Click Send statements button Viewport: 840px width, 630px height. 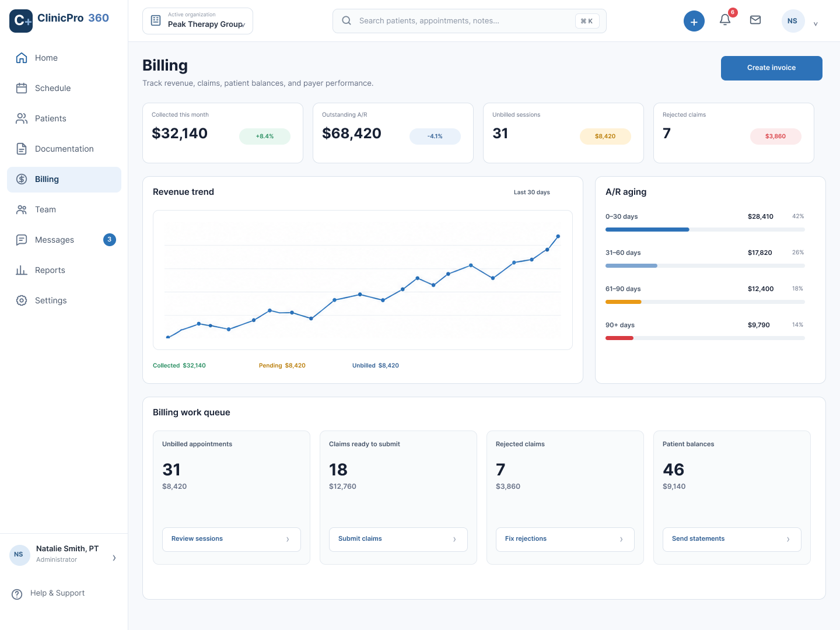coord(732,540)
